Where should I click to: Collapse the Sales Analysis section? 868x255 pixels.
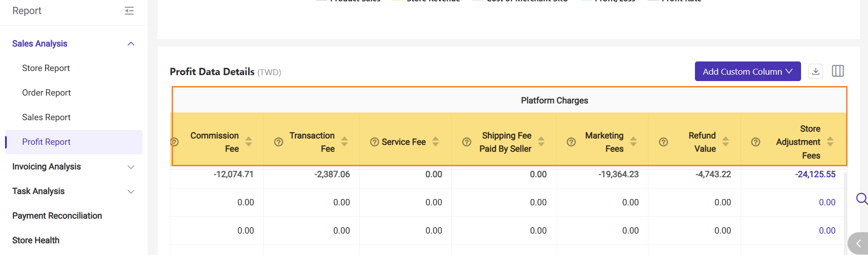(131, 44)
